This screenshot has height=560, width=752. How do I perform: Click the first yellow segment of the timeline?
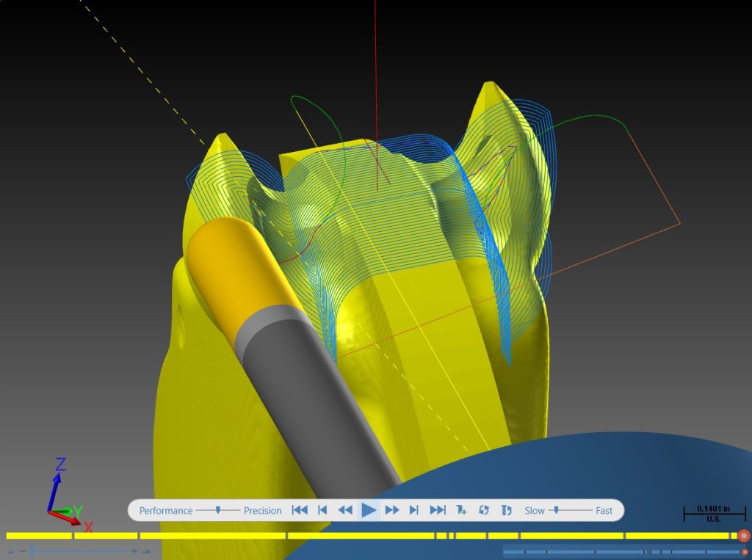coord(39,536)
